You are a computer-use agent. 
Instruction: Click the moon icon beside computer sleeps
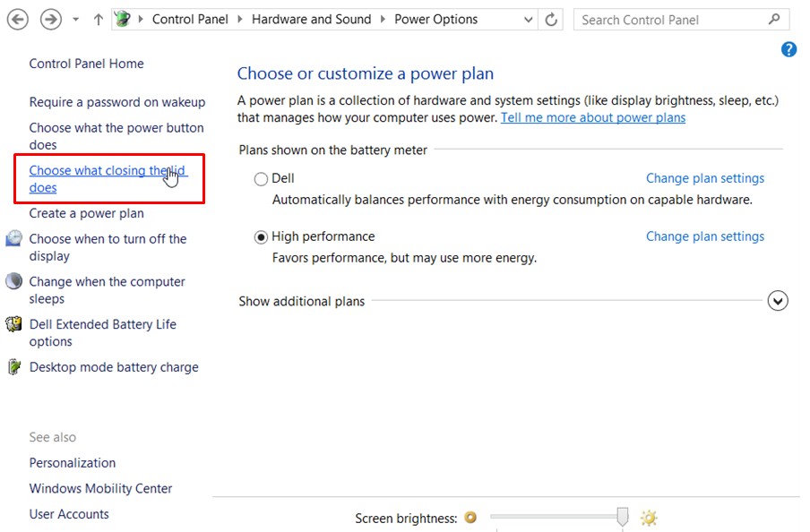pyautogui.click(x=13, y=282)
